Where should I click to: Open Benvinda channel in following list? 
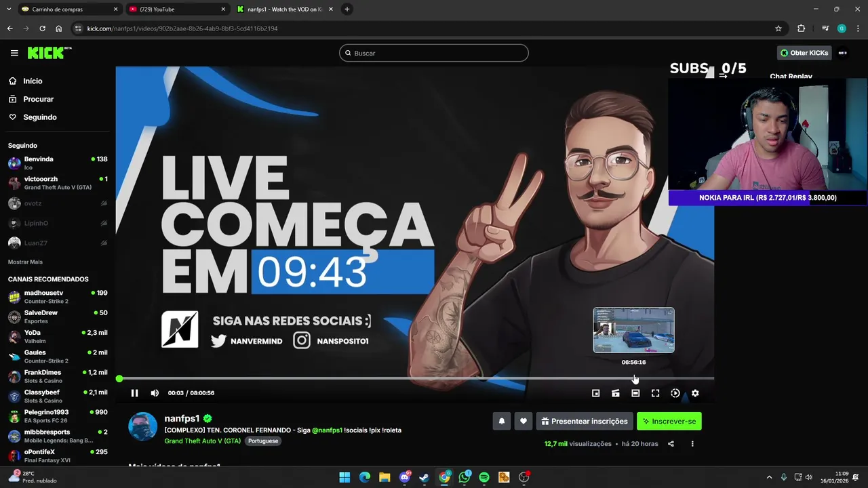pyautogui.click(x=58, y=163)
